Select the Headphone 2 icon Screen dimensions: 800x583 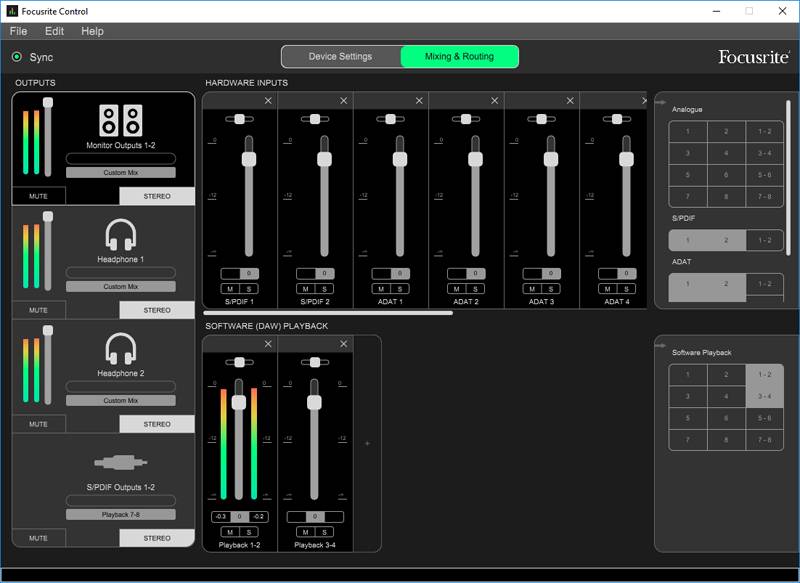click(x=120, y=349)
